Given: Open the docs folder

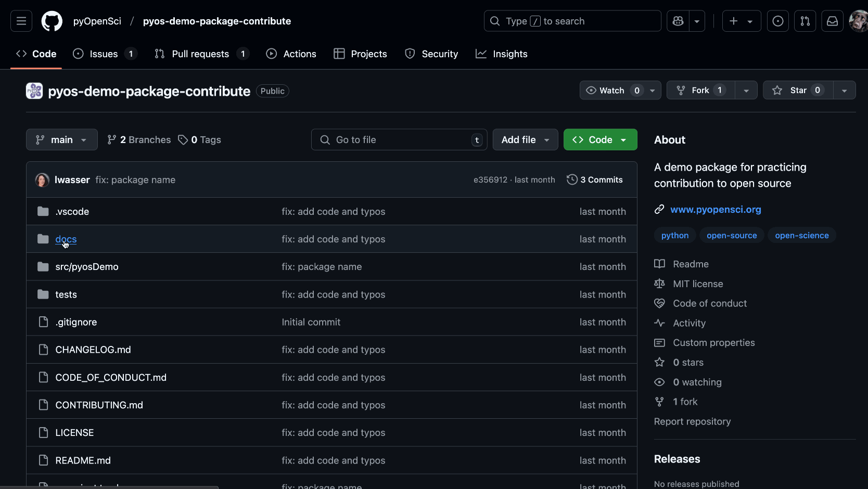Looking at the screenshot, I should click(66, 239).
